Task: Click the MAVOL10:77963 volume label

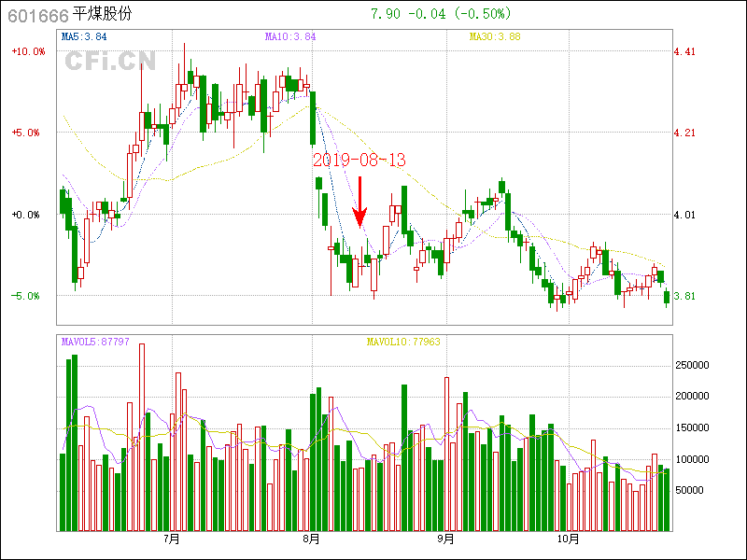Action: point(402,342)
